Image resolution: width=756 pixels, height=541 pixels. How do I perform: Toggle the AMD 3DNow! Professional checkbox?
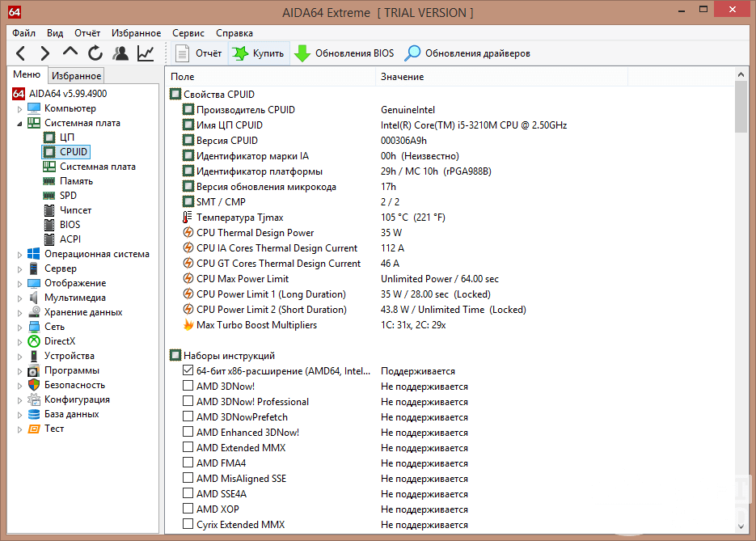(188, 401)
